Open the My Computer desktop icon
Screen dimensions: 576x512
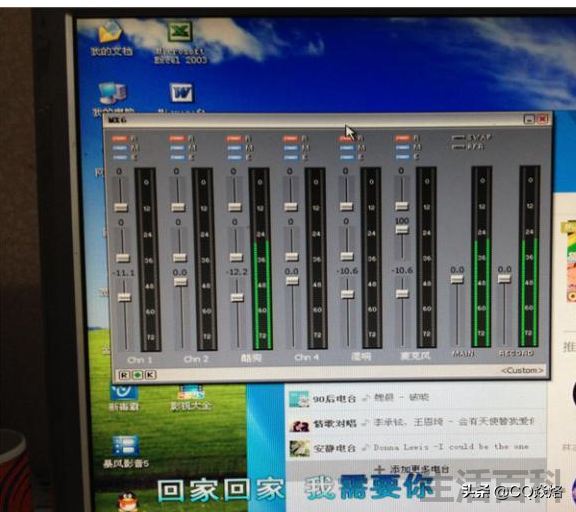pyautogui.click(x=113, y=97)
